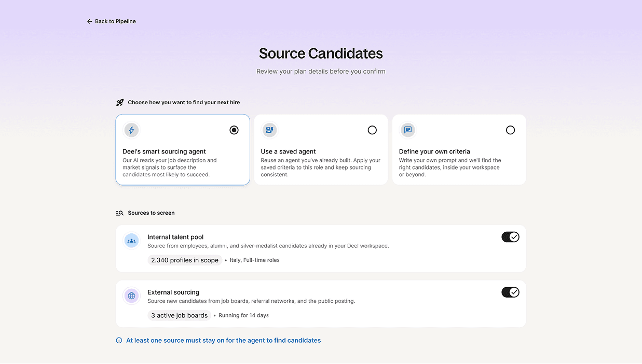The image size is (642, 364).
Task: Disable the External sourcing switch
Action: [x=510, y=292]
